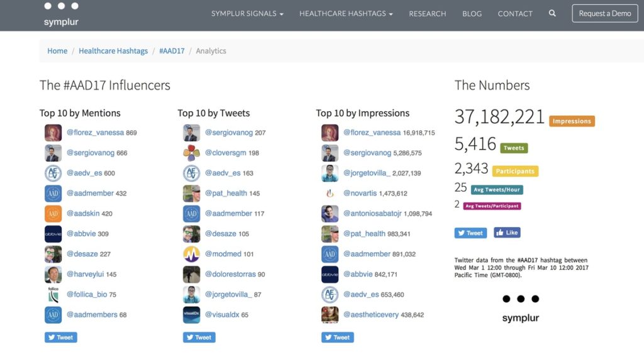Click the Symplur logo in header
The width and height of the screenshot is (644, 364).
point(61,14)
